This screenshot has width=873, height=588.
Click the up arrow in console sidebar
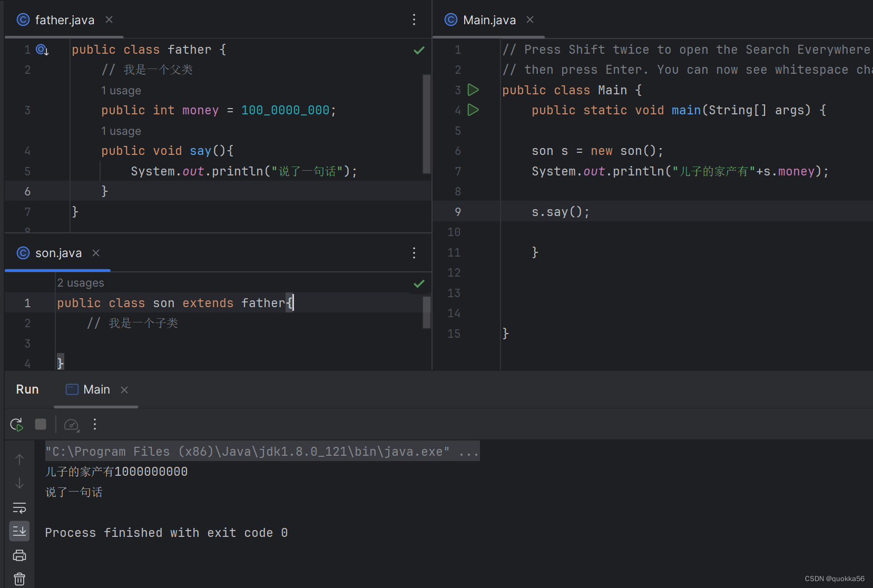(x=19, y=459)
